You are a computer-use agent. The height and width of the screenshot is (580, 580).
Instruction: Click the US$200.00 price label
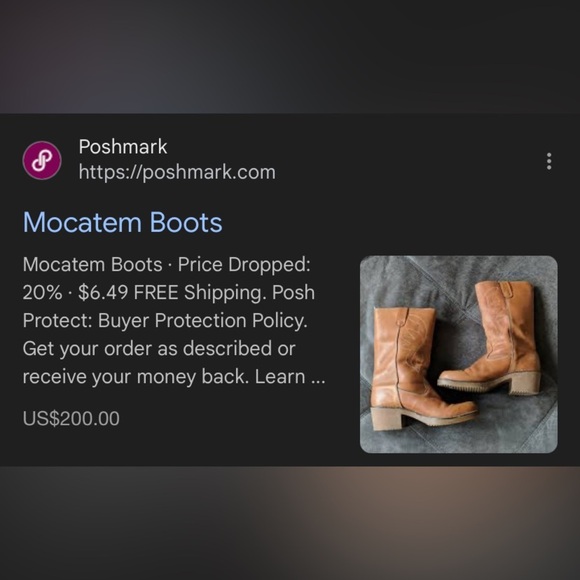[x=71, y=418]
